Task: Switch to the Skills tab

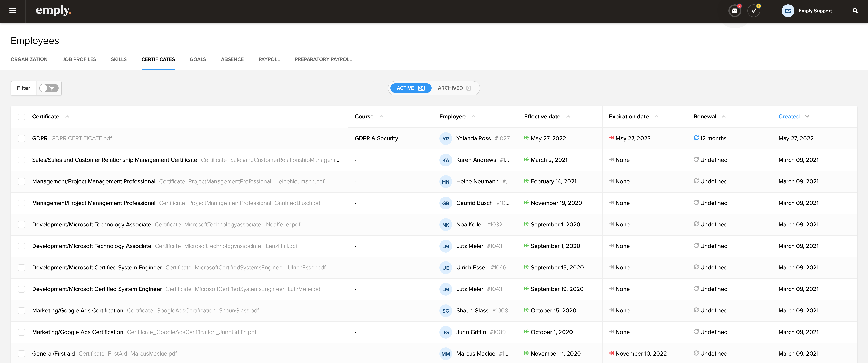Action: click(x=119, y=59)
